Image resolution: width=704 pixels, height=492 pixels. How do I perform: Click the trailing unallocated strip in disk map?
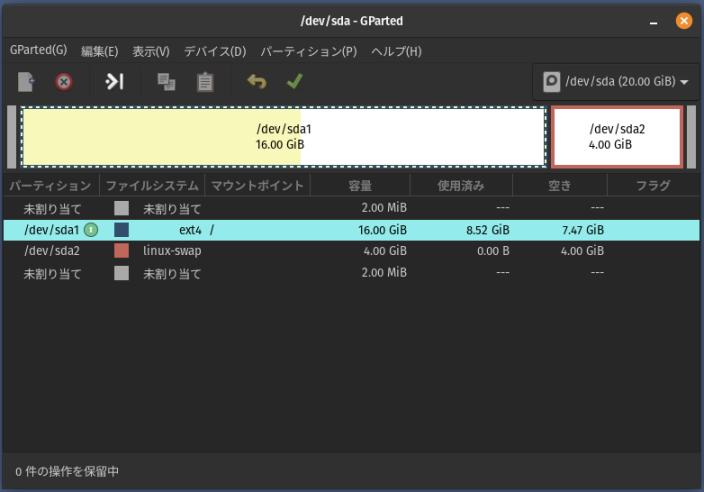click(691, 137)
